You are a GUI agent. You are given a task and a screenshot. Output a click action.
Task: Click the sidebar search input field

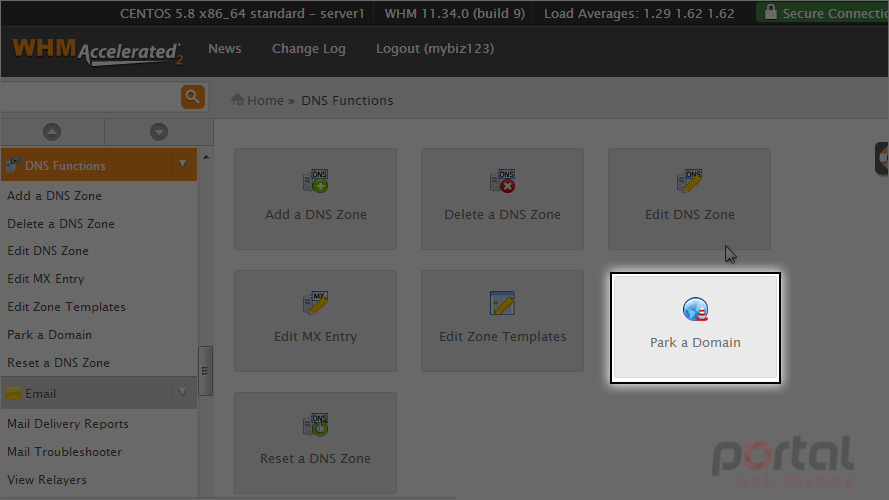[91, 97]
